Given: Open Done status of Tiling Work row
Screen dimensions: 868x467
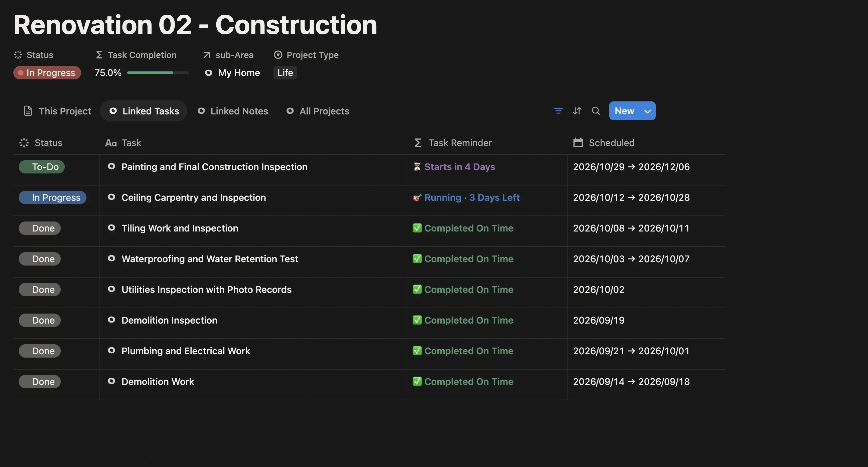Looking at the screenshot, I should tap(39, 228).
